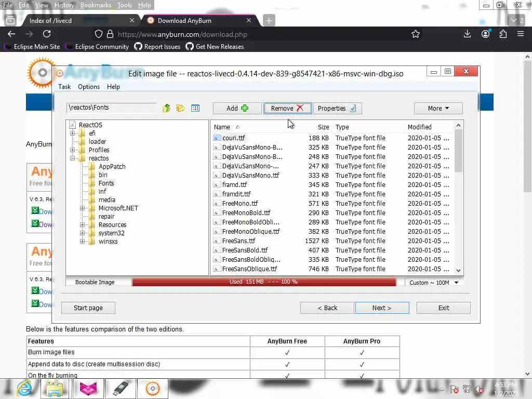Viewport: 532px width, 399px height.
Task: Open the Custom ~ 100M capacity dropdown
Action: tap(434, 283)
